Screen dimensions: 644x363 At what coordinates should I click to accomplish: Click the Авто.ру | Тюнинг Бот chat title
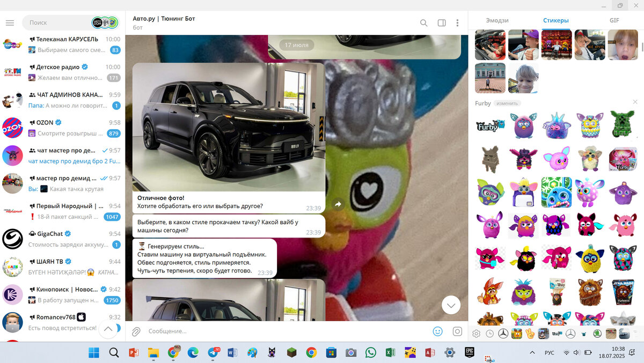click(164, 18)
